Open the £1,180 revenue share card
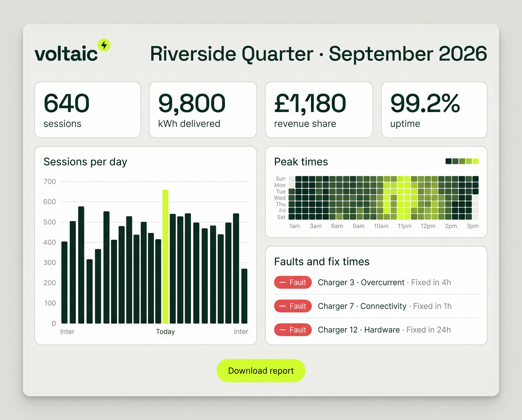The height and width of the screenshot is (420, 522). [319, 110]
